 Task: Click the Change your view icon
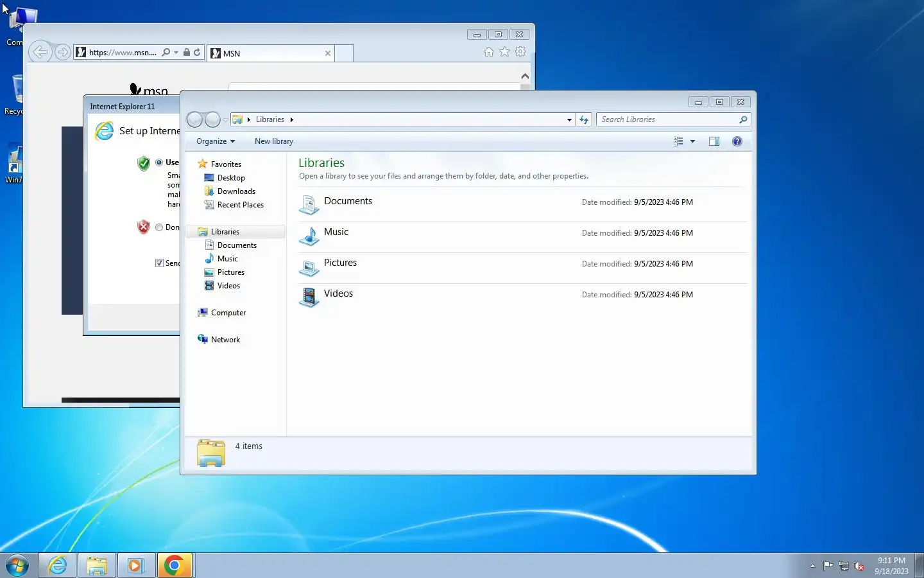pos(678,141)
